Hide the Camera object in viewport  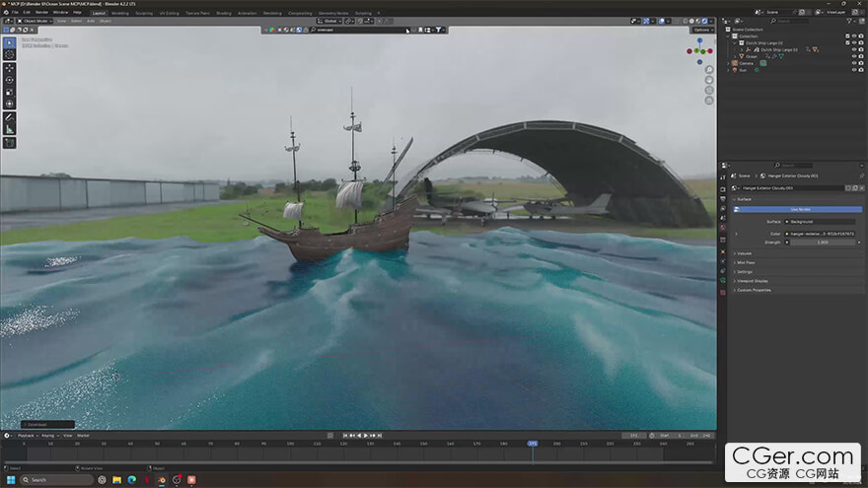(854, 63)
